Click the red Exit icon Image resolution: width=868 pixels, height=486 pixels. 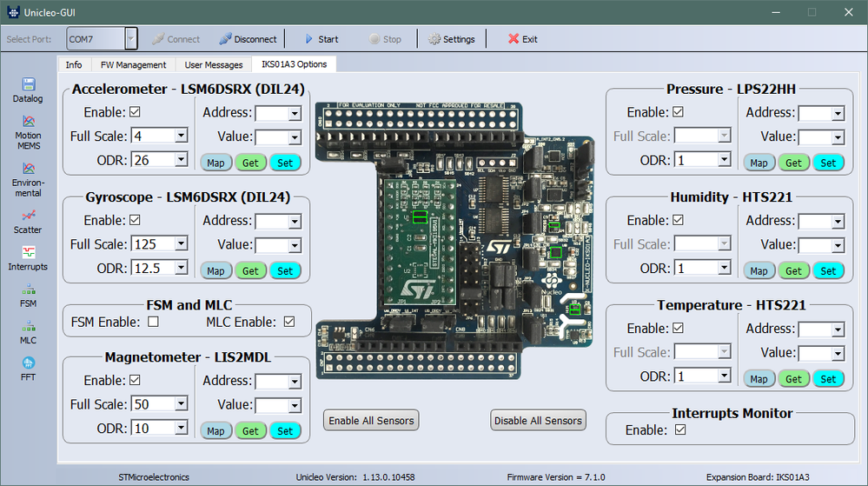coord(514,39)
